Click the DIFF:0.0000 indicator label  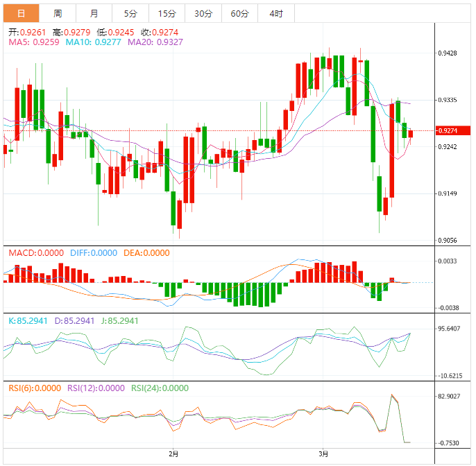pyautogui.click(x=94, y=253)
